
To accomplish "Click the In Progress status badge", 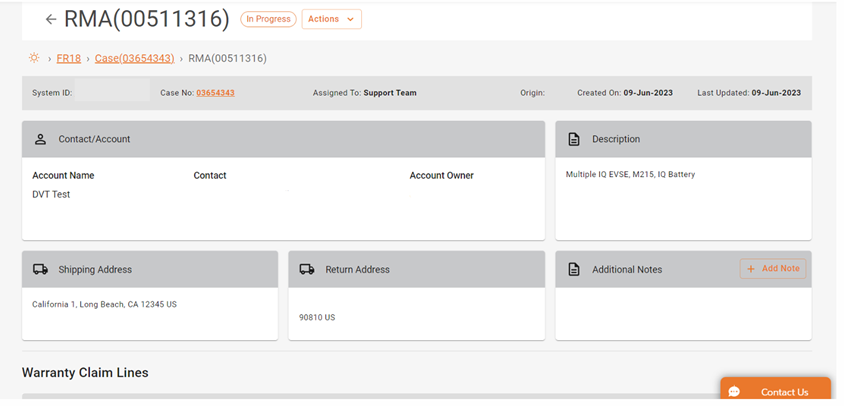I will click(x=268, y=19).
